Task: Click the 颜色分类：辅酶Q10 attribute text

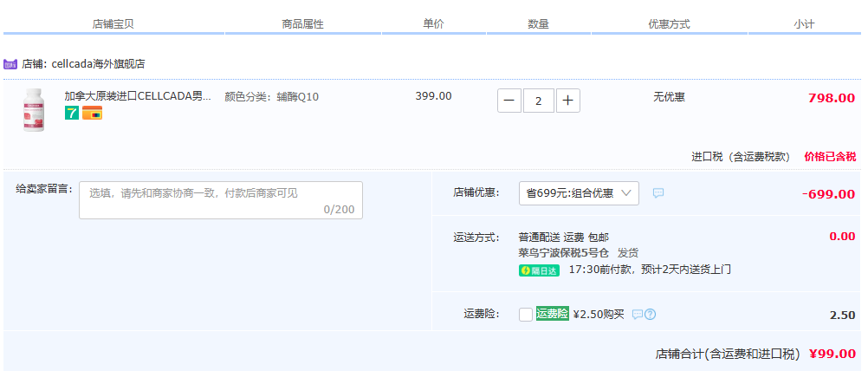Action: [272, 97]
